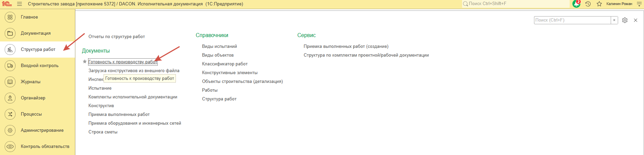The height and width of the screenshot is (155, 644).
Task: Launch Приемка выполненных работ (создание)
Action: pyautogui.click(x=346, y=46)
